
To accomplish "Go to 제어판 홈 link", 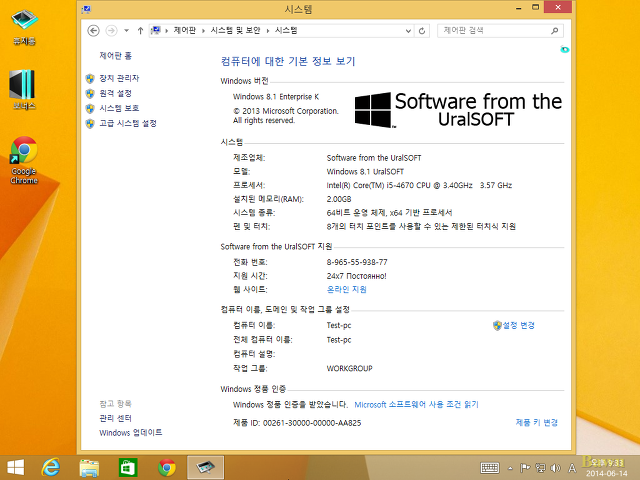I will (x=116, y=56).
